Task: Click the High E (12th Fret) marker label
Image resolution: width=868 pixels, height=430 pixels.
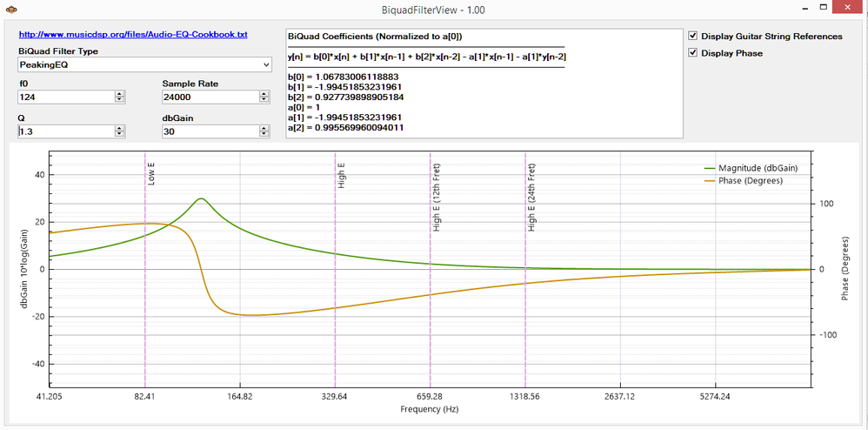Action: [437, 198]
